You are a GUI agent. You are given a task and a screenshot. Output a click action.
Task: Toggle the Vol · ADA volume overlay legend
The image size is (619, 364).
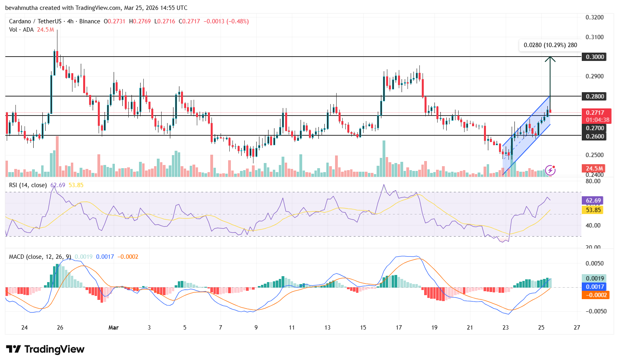click(x=21, y=30)
